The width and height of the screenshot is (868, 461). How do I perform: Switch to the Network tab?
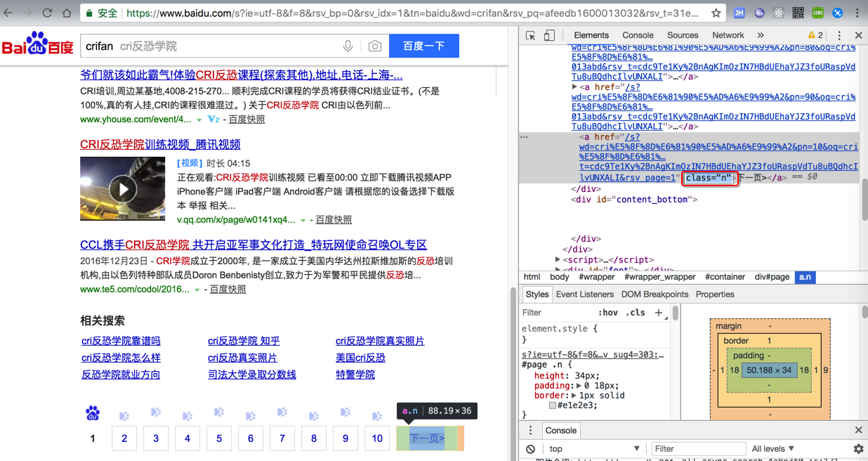[728, 35]
